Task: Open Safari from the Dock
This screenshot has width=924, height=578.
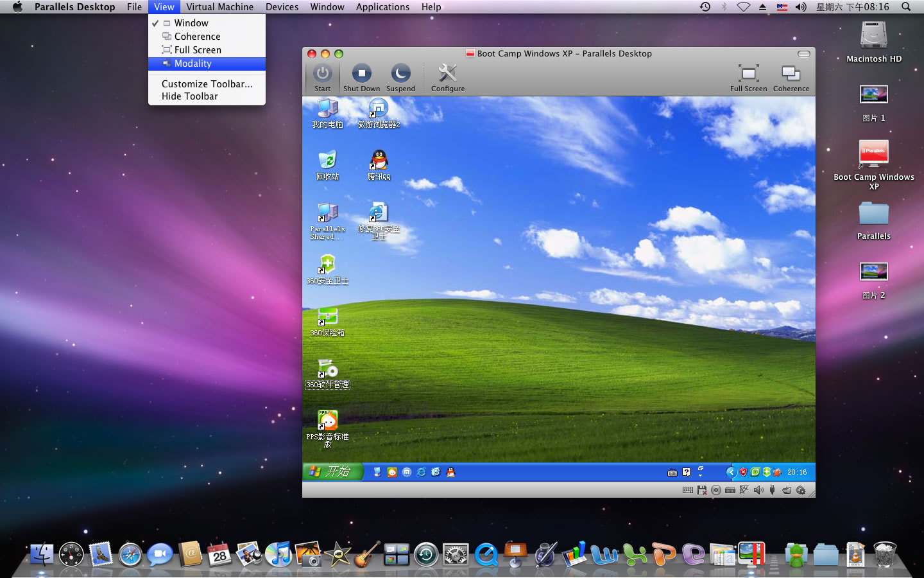Action: 130,554
